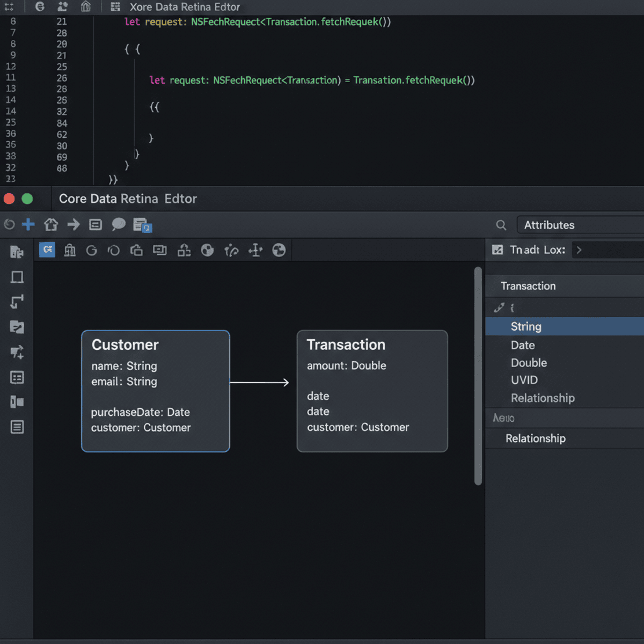
Task: Select the Relationship entry at the panel bottom
Action: click(535, 438)
